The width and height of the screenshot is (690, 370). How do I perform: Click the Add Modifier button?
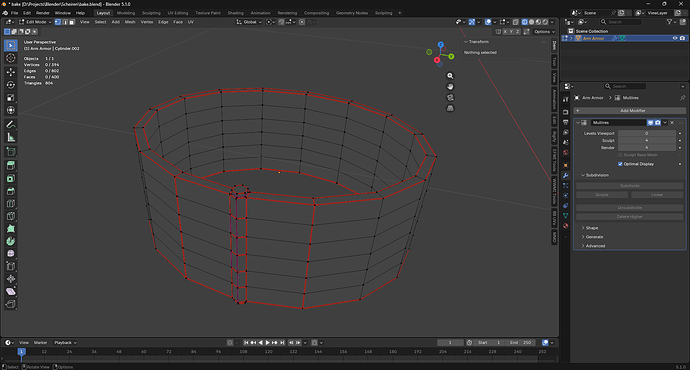630,111
